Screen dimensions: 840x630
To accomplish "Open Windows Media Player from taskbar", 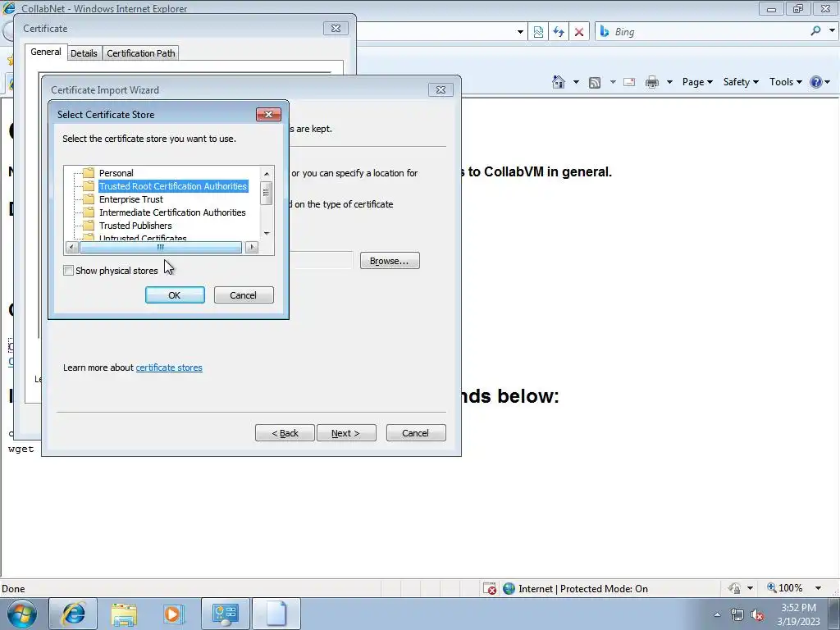I will pyautogui.click(x=174, y=614).
